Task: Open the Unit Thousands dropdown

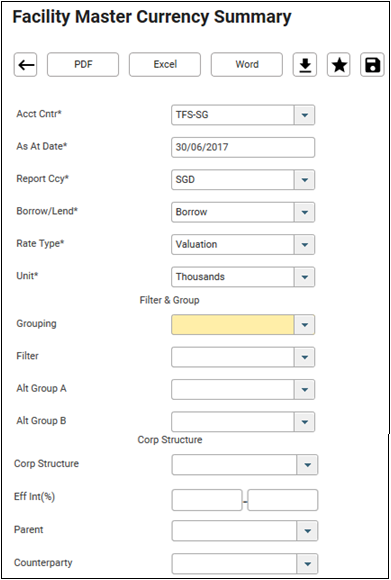Action: (x=304, y=277)
